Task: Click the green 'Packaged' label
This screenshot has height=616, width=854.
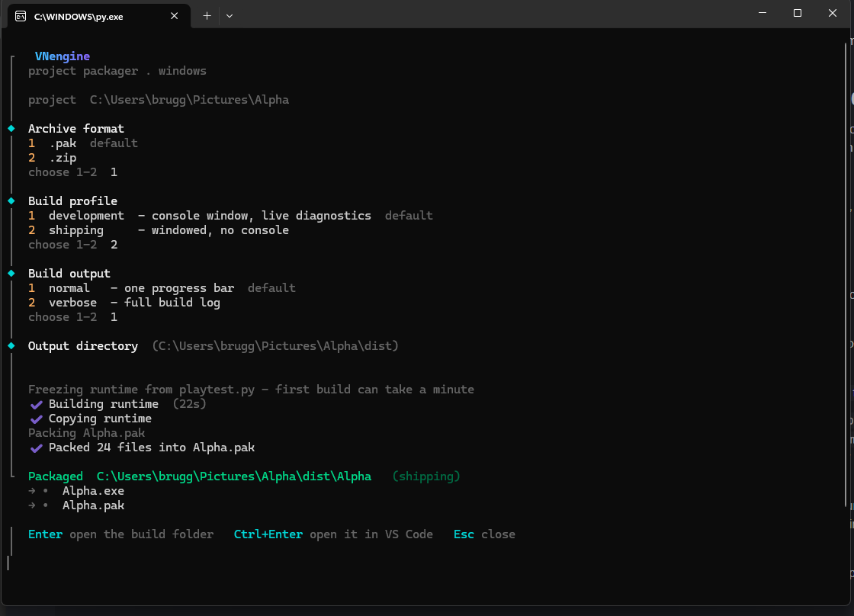Action: 56,476
